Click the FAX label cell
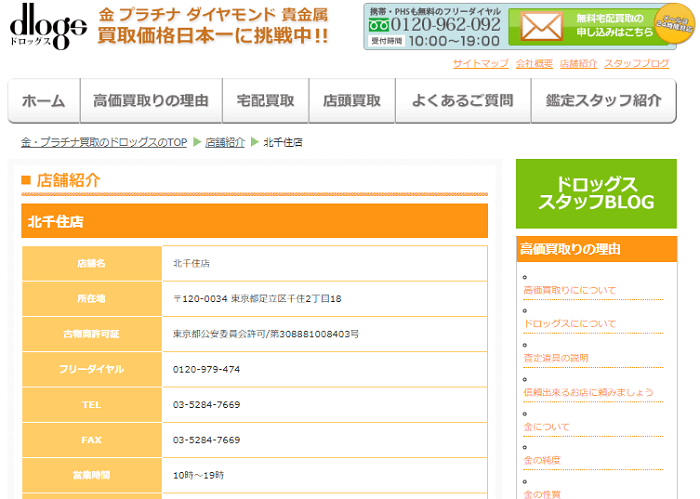 click(92, 440)
